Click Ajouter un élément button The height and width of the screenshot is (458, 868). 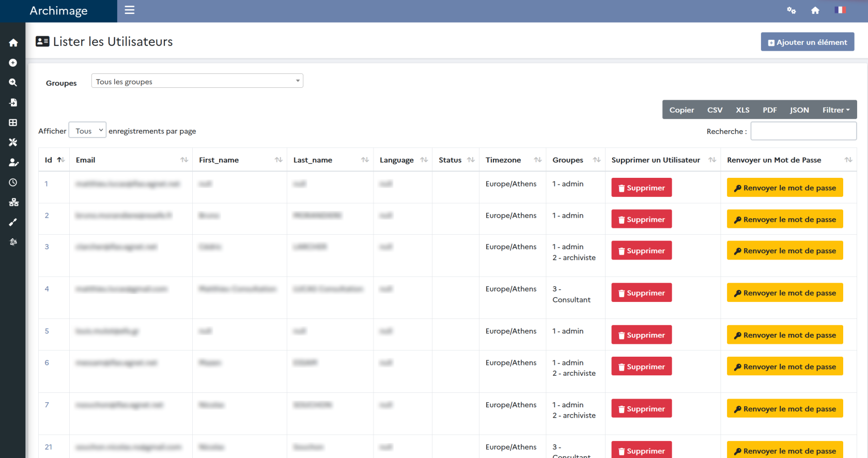click(807, 42)
